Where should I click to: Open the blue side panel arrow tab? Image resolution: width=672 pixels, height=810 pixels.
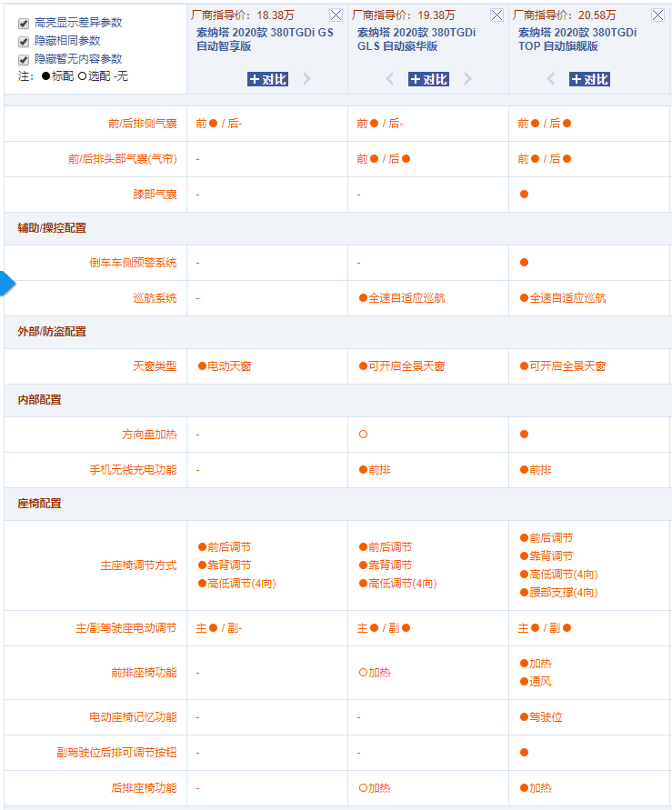click(x=7, y=283)
